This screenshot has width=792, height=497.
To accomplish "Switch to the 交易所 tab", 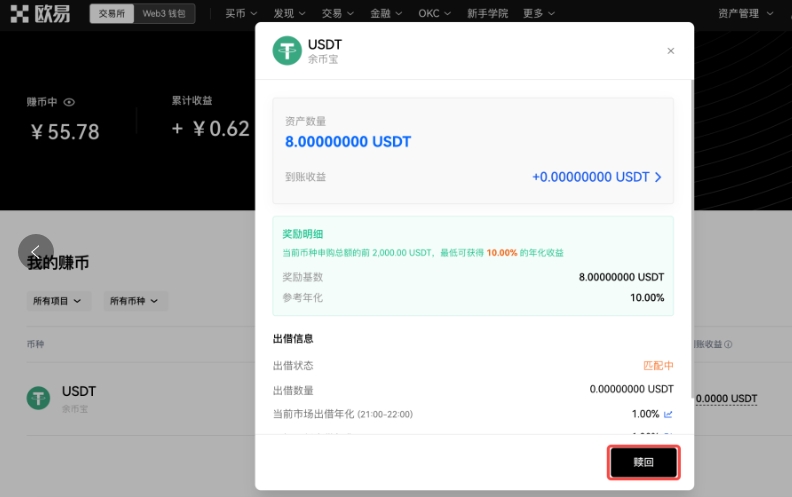I will click(x=112, y=14).
